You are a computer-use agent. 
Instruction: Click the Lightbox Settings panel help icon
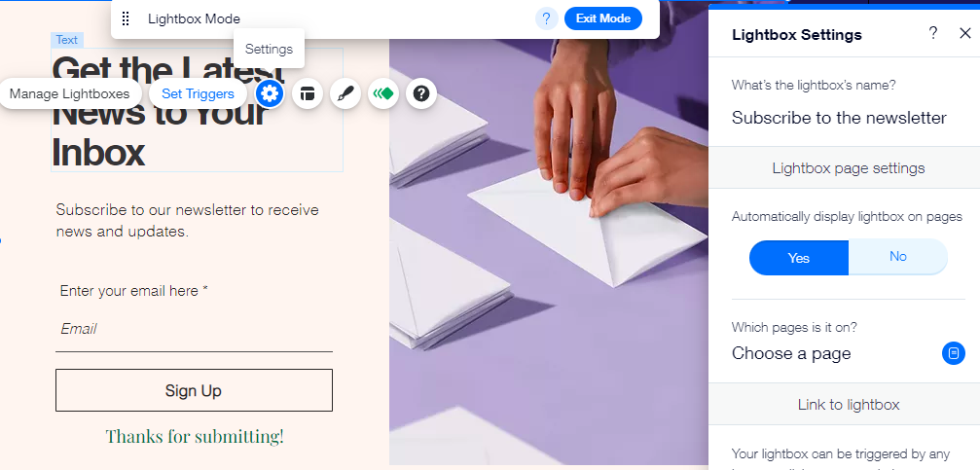point(932,33)
